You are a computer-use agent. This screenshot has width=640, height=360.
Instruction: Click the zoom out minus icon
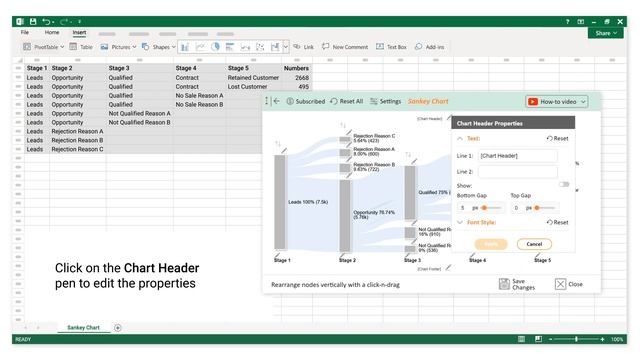tap(551, 339)
